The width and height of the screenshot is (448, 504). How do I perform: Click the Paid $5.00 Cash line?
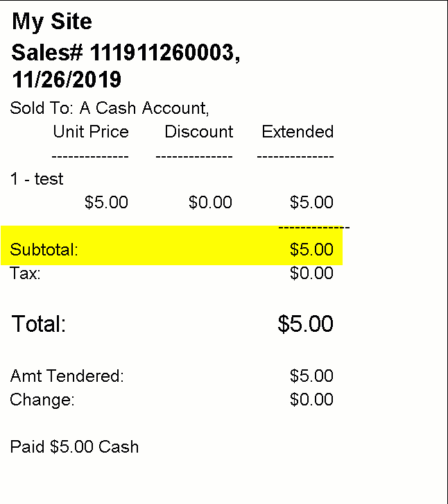click(74, 447)
